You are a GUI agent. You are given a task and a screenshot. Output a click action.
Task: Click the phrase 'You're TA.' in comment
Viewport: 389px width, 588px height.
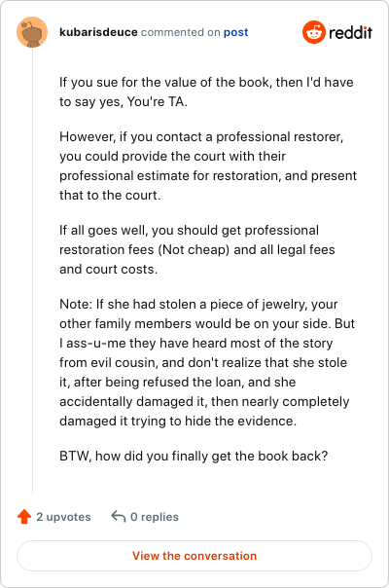157,101
